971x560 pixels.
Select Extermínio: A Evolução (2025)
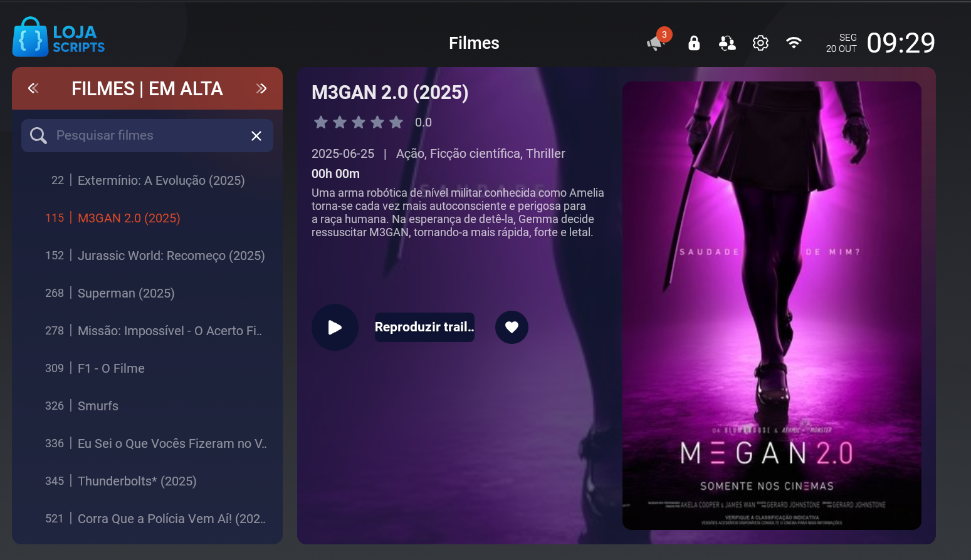coord(160,180)
